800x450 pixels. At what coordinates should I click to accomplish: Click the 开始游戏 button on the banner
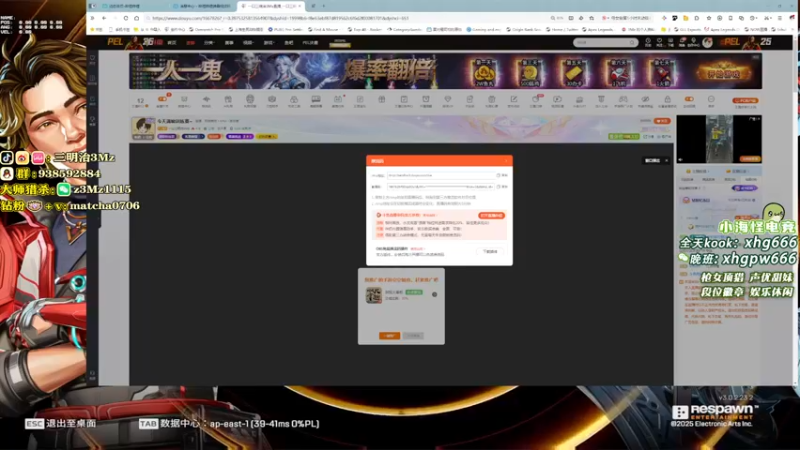[x=723, y=73]
